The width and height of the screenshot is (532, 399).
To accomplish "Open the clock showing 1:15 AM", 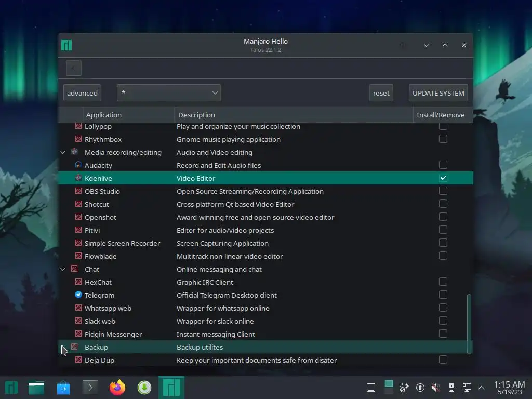I will point(509,388).
